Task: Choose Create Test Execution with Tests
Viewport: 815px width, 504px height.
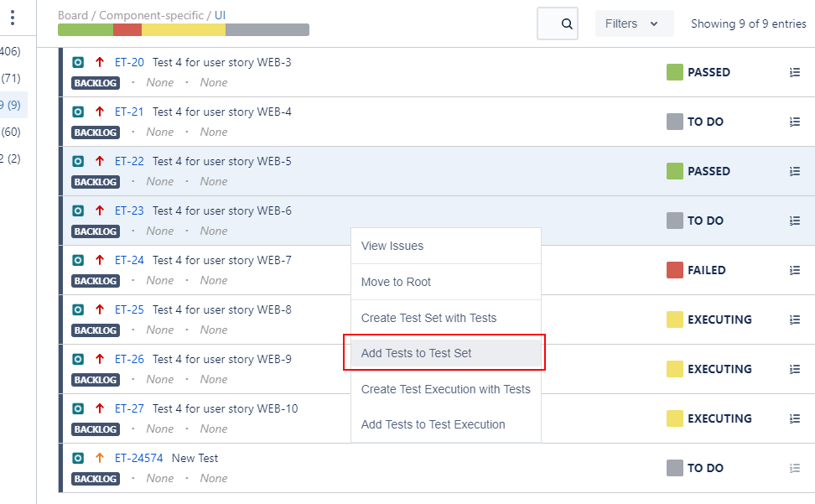Action: pyautogui.click(x=446, y=389)
